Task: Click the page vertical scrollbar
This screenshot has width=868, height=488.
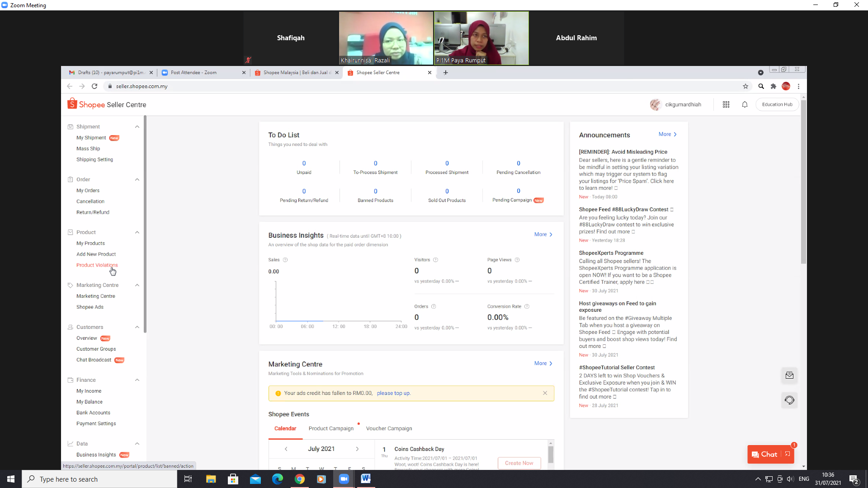Action: pyautogui.click(x=803, y=182)
